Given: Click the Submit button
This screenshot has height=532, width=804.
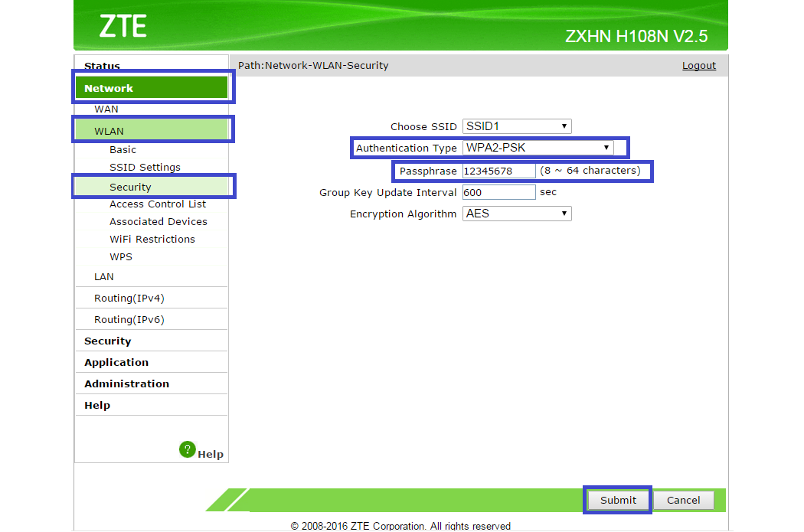Looking at the screenshot, I should pos(618,500).
